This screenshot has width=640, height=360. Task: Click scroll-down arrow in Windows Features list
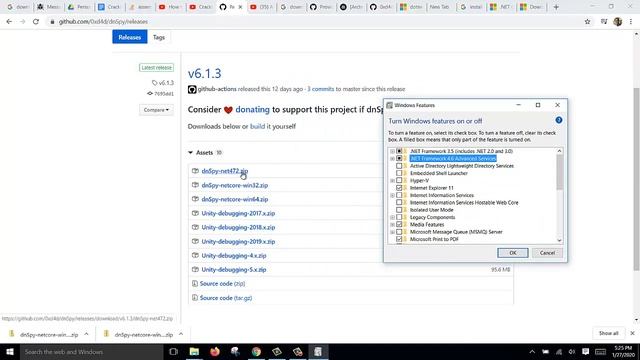(x=559, y=240)
